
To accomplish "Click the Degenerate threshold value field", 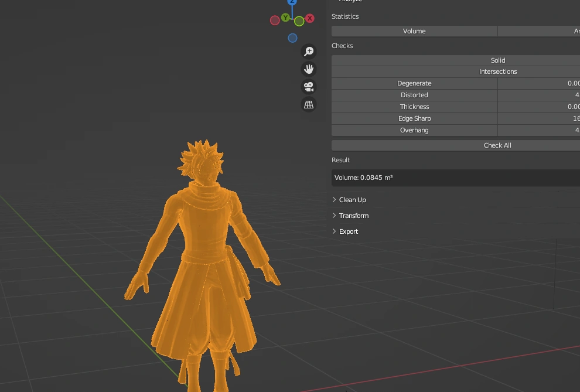I will [x=539, y=84].
